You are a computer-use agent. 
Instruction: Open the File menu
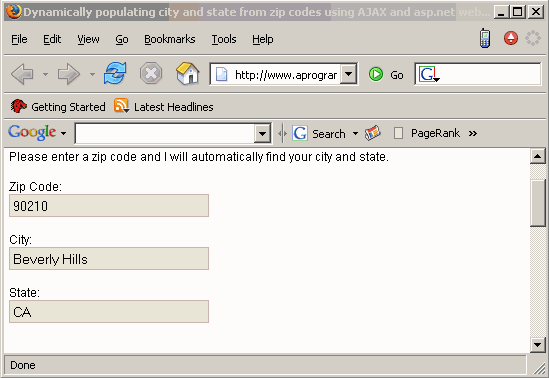19,39
